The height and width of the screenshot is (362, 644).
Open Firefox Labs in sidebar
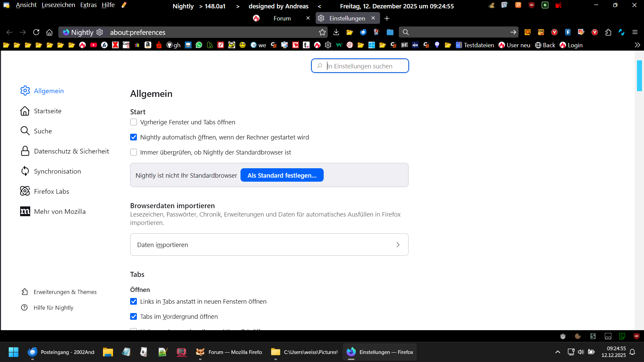[51, 191]
